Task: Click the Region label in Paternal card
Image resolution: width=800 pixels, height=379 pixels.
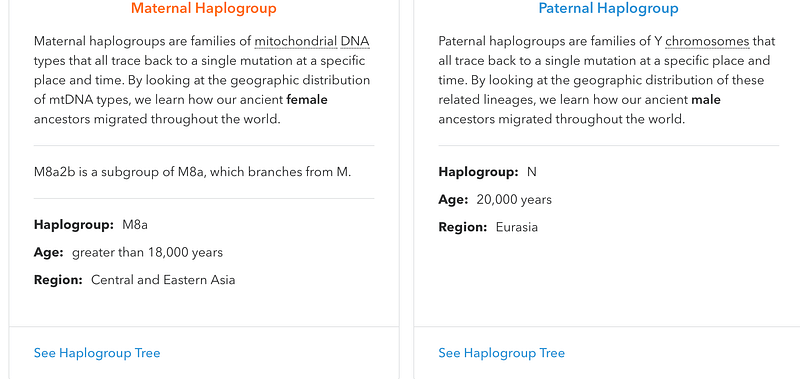Action: [x=463, y=227]
